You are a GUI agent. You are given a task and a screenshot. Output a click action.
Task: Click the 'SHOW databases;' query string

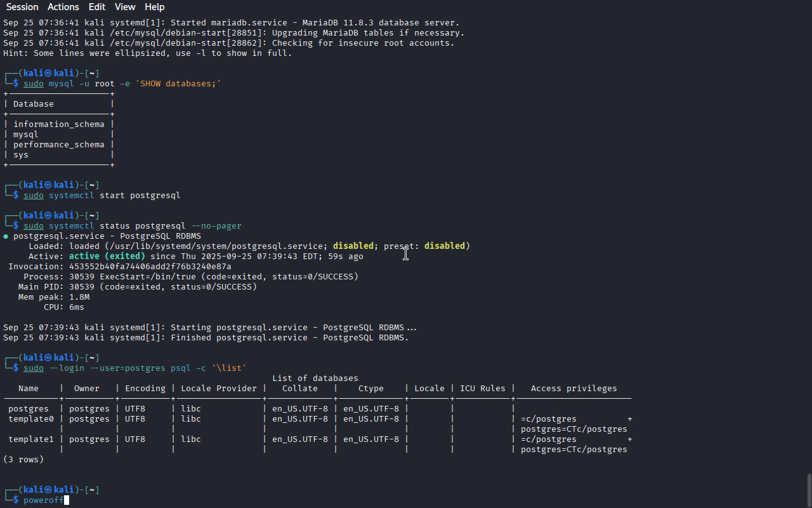pyautogui.click(x=178, y=84)
